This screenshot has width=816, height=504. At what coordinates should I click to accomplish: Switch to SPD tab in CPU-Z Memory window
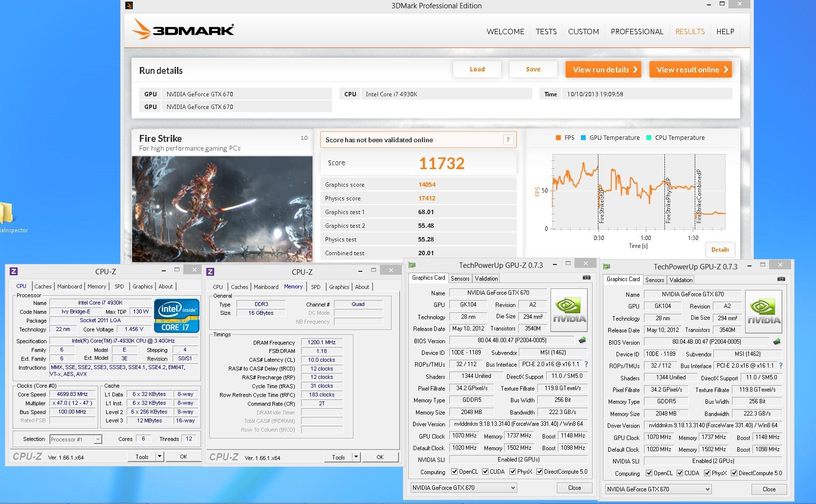[x=316, y=287]
